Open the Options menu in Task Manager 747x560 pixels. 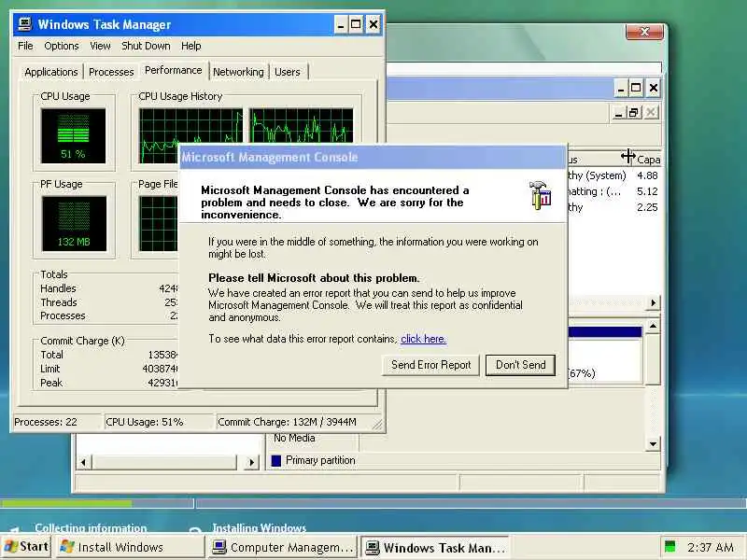62,46
